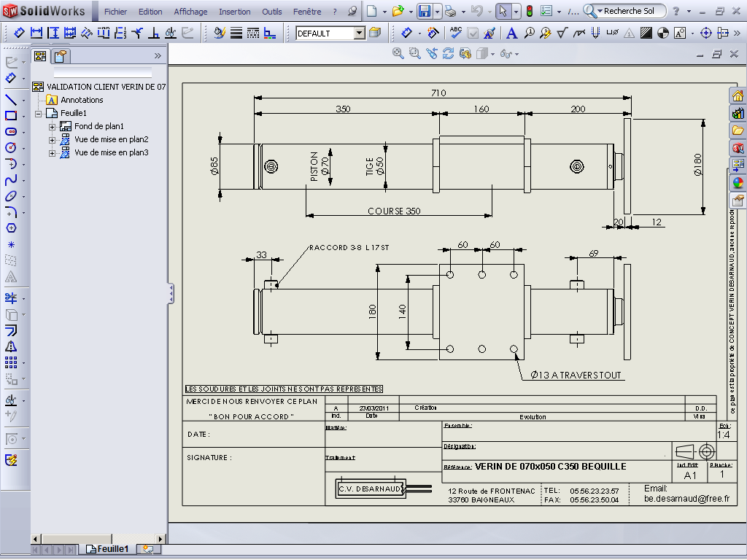Open the Fichier menu
Screen dimensions: 747x560
(116, 12)
